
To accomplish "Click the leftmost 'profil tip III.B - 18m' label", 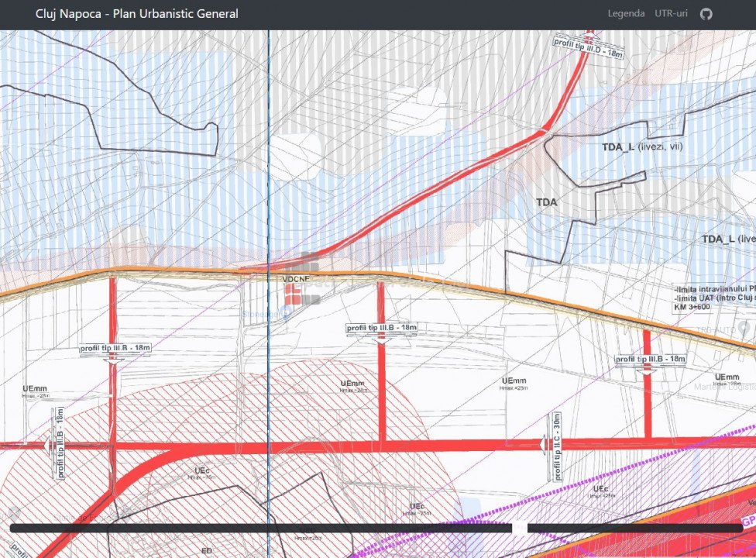I will 115,349.
